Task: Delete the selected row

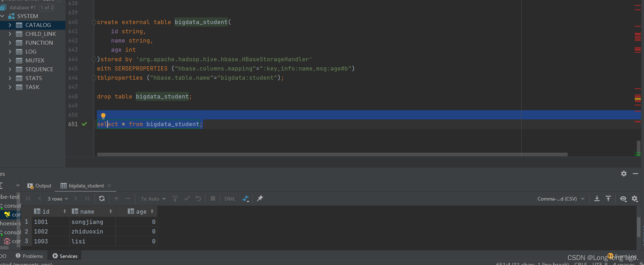Action: pos(128,198)
